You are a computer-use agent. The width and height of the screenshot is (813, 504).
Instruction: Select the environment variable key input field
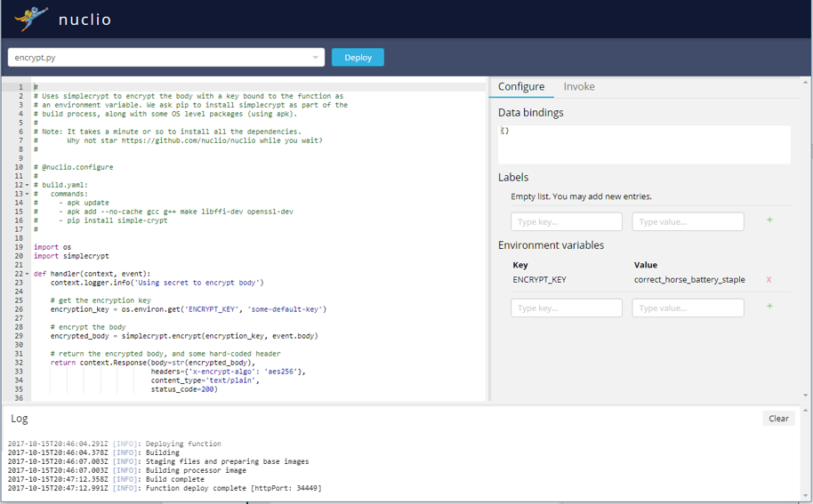pyautogui.click(x=567, y=308)
